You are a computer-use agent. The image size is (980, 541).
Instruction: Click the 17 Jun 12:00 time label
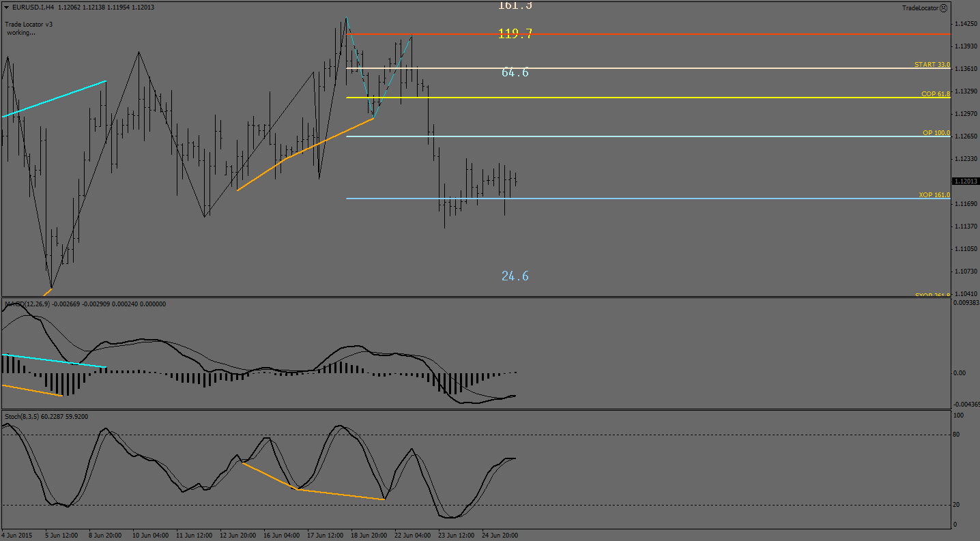coord(326,536)
